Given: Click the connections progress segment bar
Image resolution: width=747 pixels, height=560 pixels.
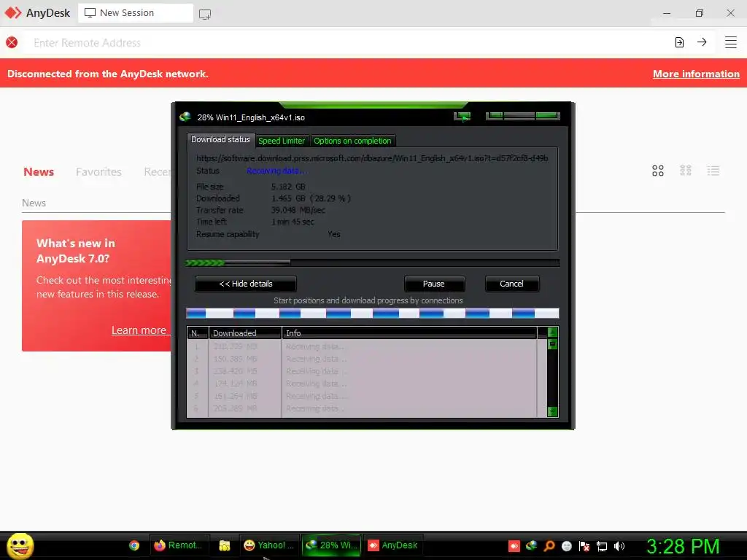Looking at the screenshot, I should click(x=372, y=314).
